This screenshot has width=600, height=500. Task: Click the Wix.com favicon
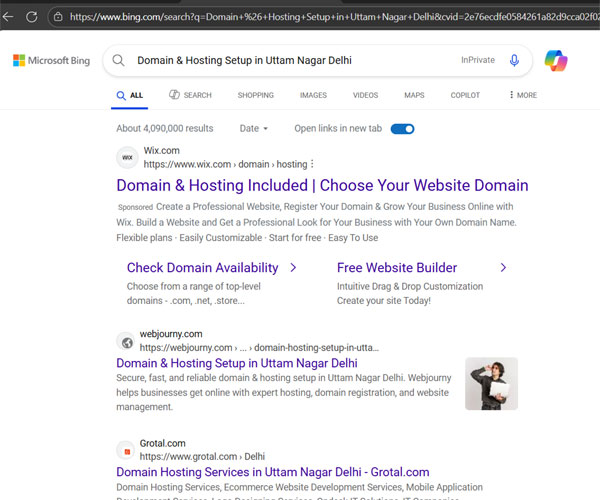127,157
